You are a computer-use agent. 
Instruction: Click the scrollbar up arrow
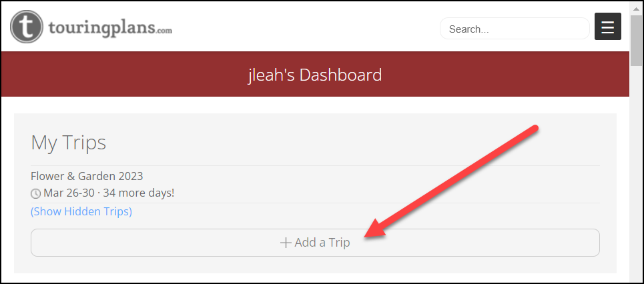(x=636, y=8)
